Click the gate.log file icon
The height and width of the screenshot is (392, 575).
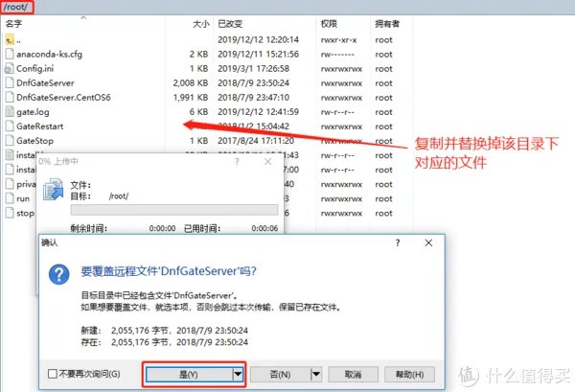coord(10,112)
